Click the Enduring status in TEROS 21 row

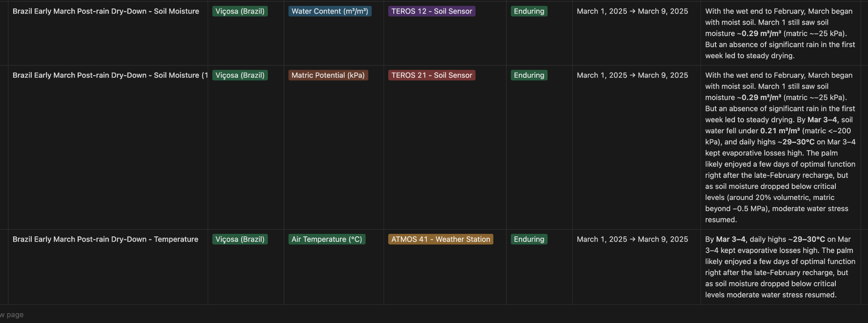(x=529, y=75)
